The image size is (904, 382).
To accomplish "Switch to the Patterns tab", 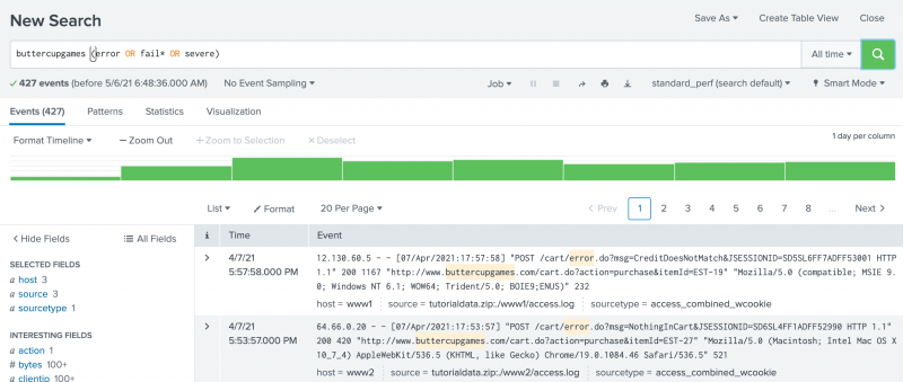I will [105, 111].
